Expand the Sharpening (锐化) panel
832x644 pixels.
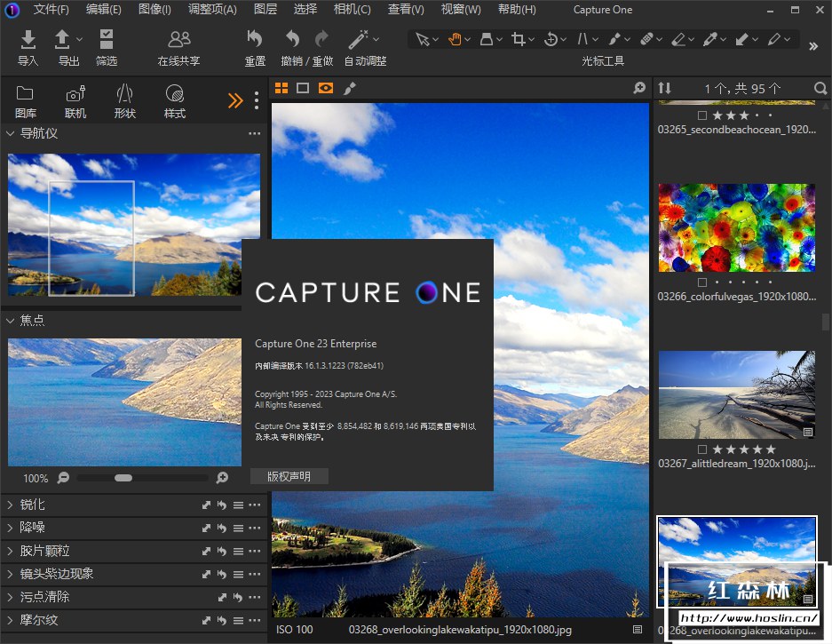click(11, 505)
